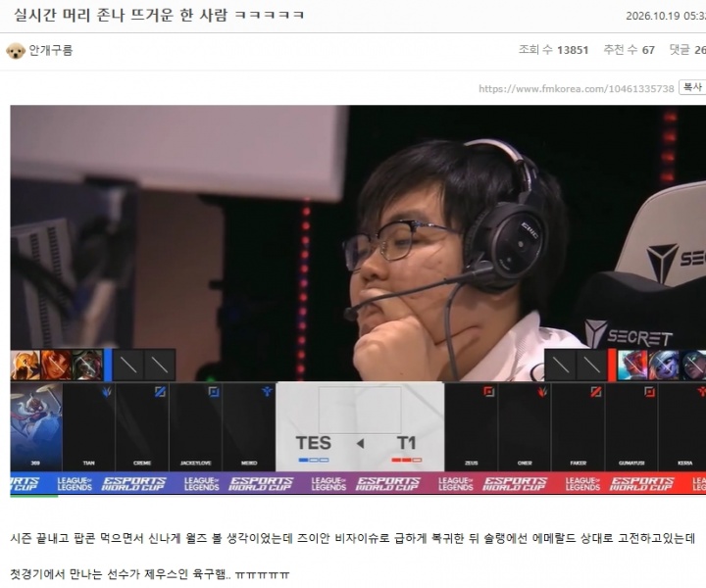Click the 댓글 comment count
This screenshot has width=706, height=588.
[687, 50]
